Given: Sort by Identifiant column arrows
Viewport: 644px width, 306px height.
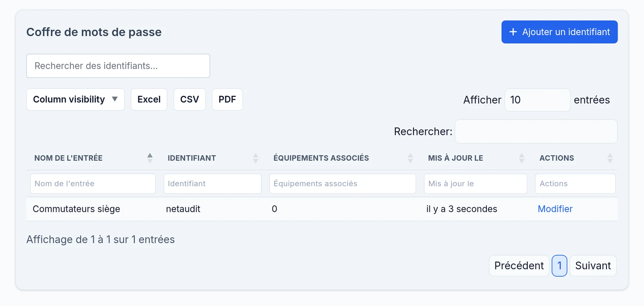Looking at the screenshot, I should (x=256, y=158).
